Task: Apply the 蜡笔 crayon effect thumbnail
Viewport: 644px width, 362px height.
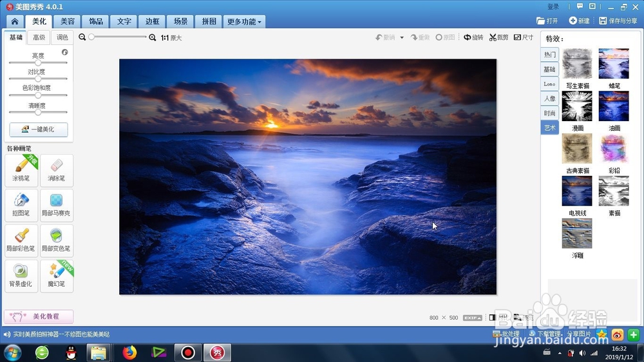Action: [x=614, y=64]
